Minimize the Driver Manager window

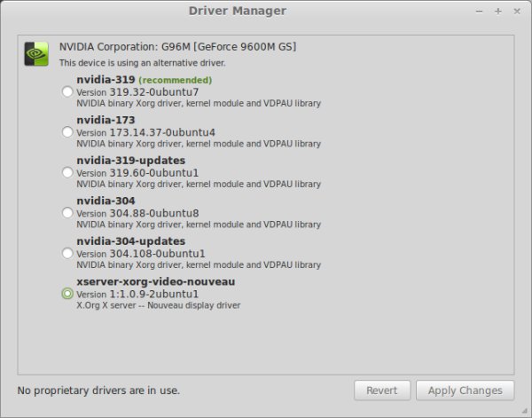(x=479, y=12)
